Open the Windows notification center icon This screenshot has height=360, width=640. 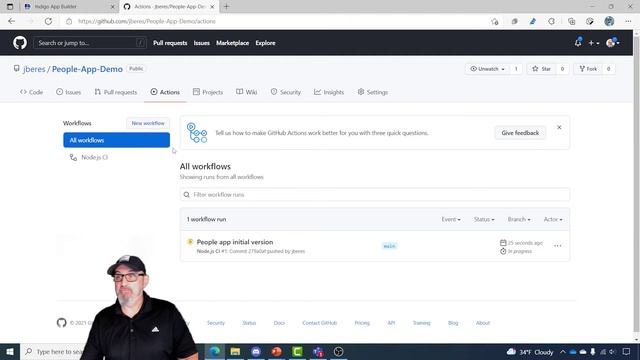coord(627,351)
